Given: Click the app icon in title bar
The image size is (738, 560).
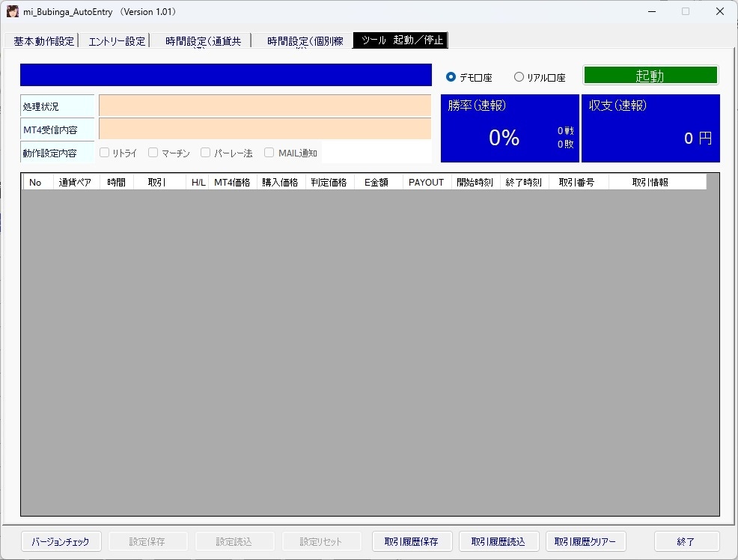Looking at the screenshot, I should click(13, 11).
